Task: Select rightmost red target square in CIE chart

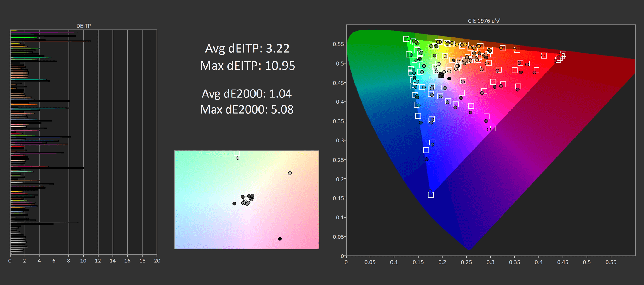Action: click(x=563, y=54)
